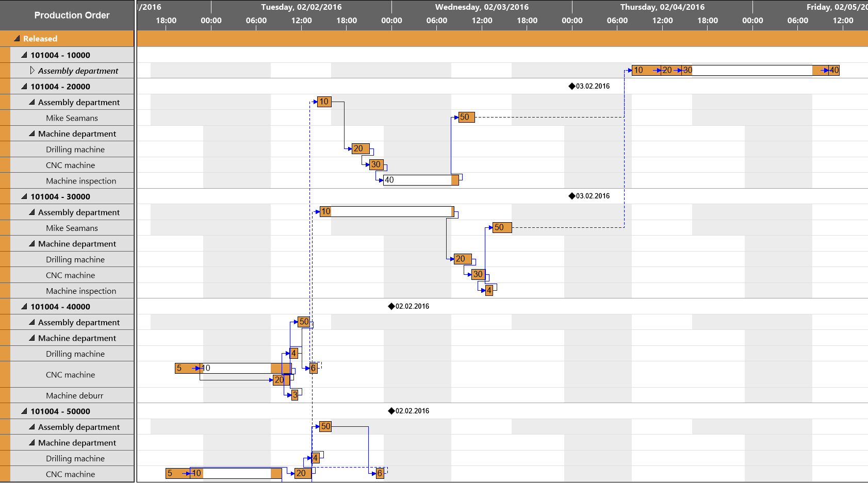Collapse Machine department under 101004 - 30000
Viewport: 868px width, 483px height.
(x=32, y=244)
